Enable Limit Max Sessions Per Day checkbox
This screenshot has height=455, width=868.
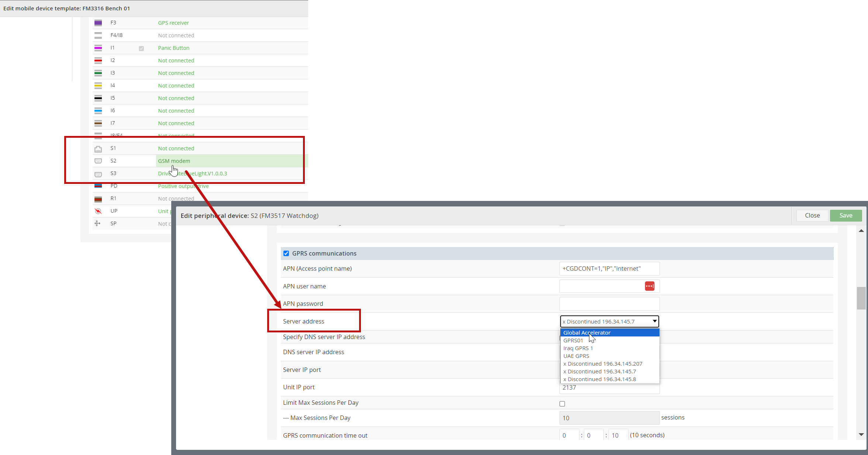pyautogui.click(x=562, y=404)
